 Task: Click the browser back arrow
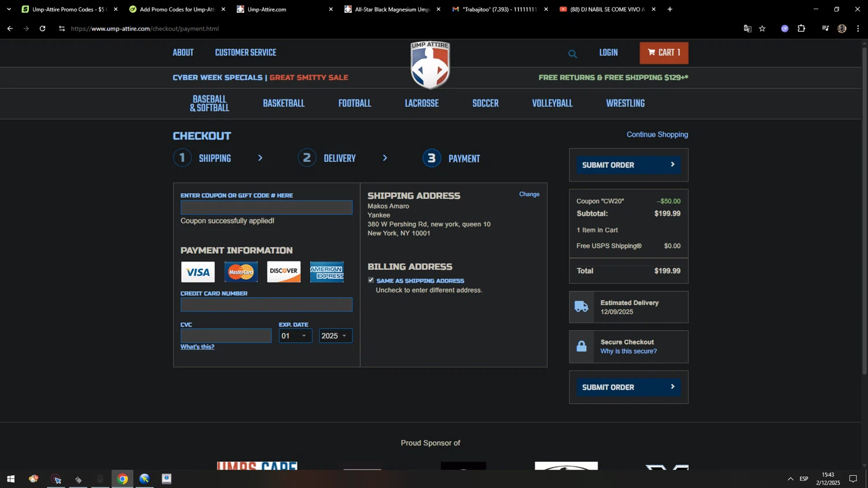(10, 28)
